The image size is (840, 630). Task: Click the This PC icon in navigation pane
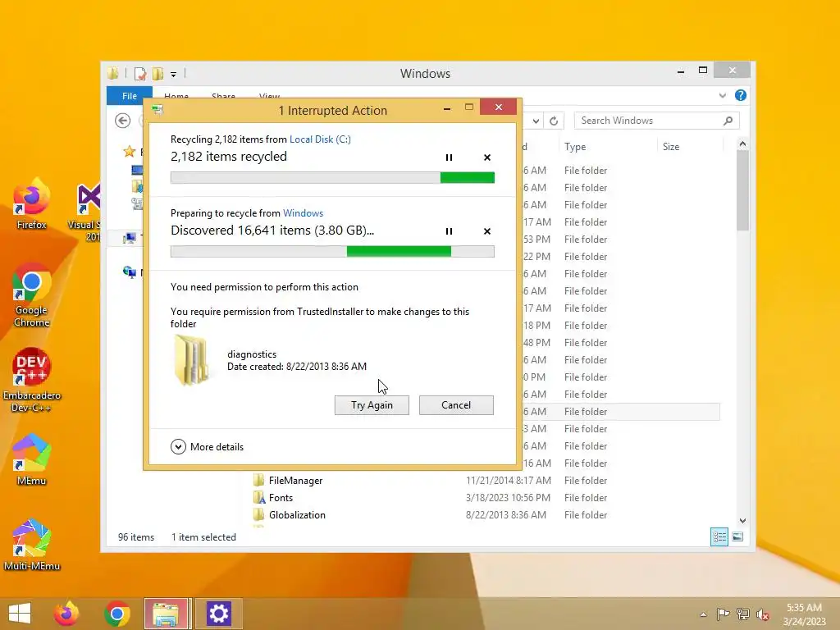coord(129,239)
